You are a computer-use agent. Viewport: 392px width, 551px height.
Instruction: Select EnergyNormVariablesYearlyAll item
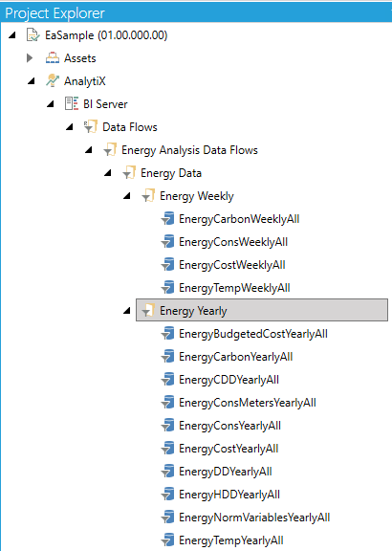click(254, 518)
